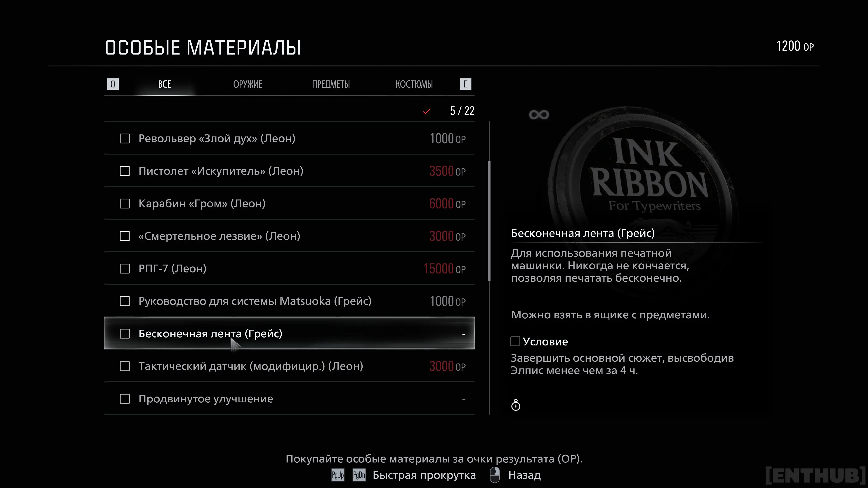Check the Условие condition box
Viewport: 868px width, 488px height.
click(515, 342)
